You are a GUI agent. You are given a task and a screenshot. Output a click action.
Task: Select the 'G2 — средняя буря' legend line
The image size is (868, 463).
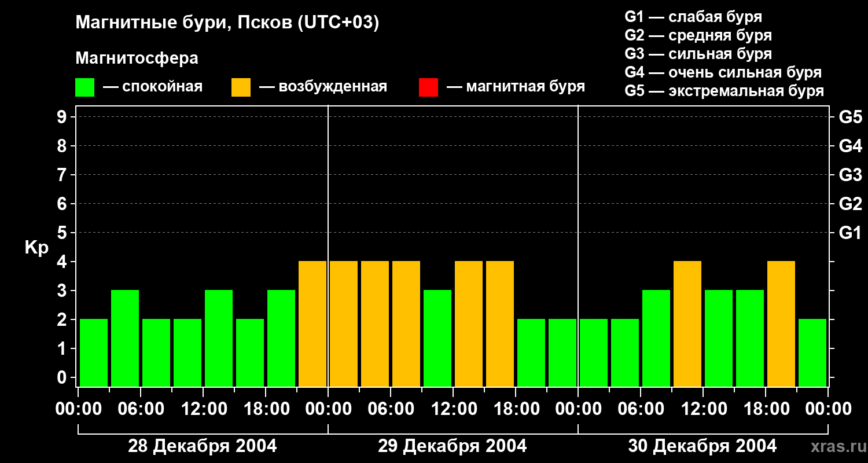click(698, 35)
